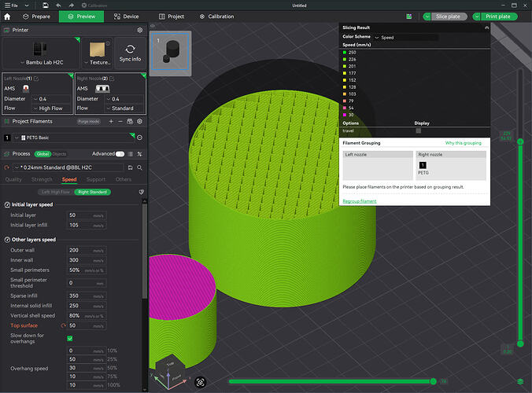Viewport: 532px width, 393px height.
Task: Click the Regroup filament link
Action: (x=360, y=201)
